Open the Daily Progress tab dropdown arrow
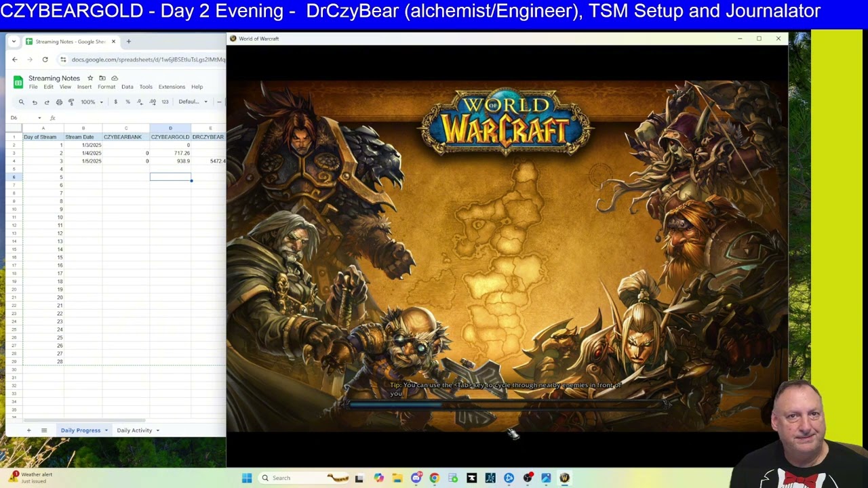The image size is (868, 488). [x=106, y=430]
